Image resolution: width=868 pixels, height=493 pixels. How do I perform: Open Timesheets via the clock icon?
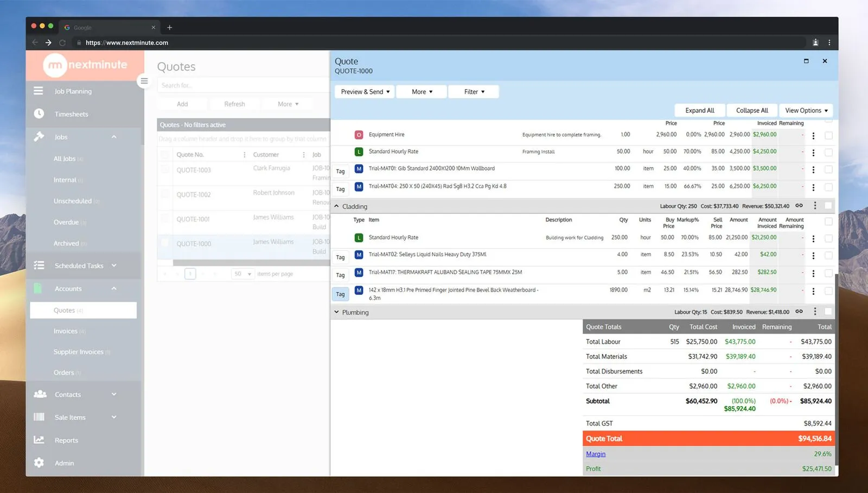point(39,114)
